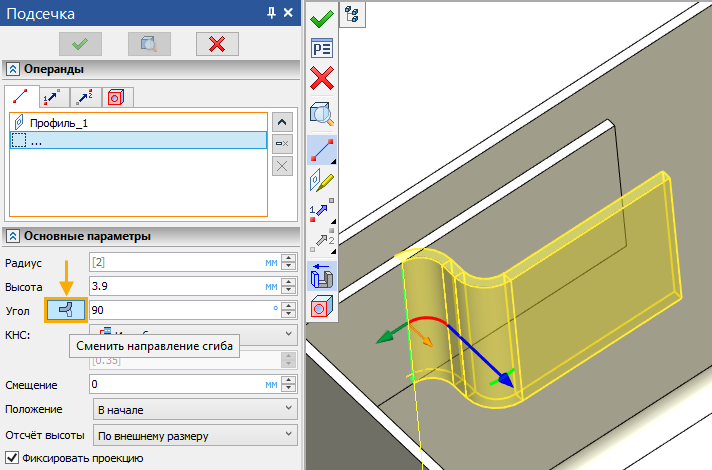
Task: Clear the operand list with the X button
Action: click(283, 167)
